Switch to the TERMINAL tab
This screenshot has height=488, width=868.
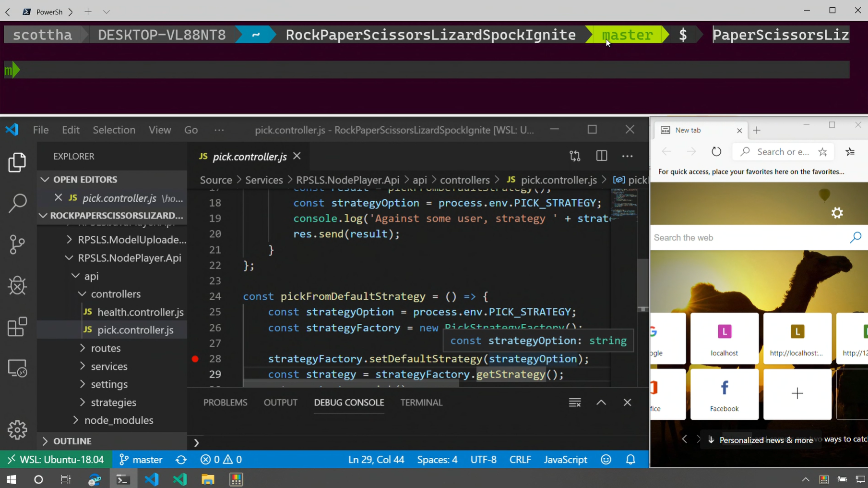[x=421, y=403]
